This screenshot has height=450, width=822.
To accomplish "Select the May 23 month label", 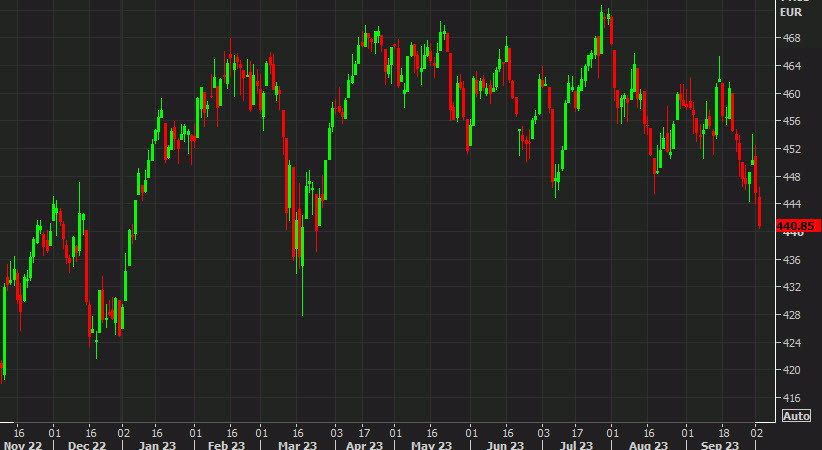I will tap(431, 445).
